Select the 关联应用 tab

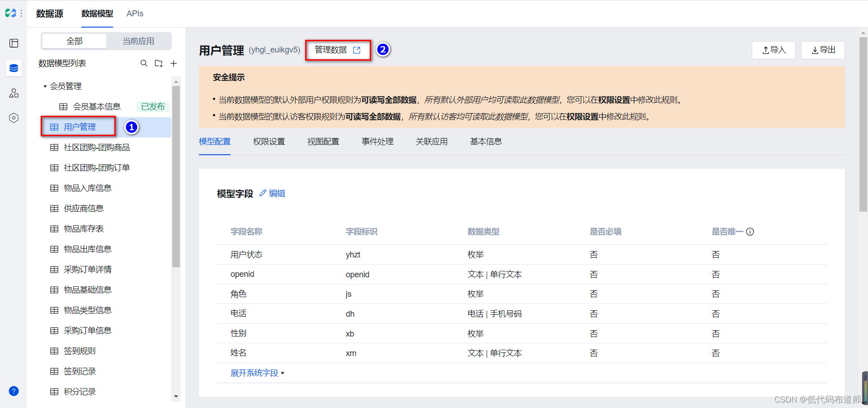click(432, 142)
